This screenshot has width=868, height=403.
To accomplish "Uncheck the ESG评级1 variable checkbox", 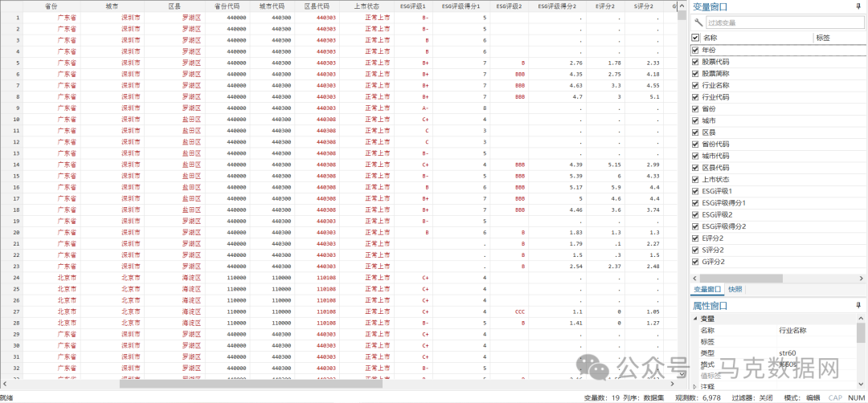I will click(696, 191).
